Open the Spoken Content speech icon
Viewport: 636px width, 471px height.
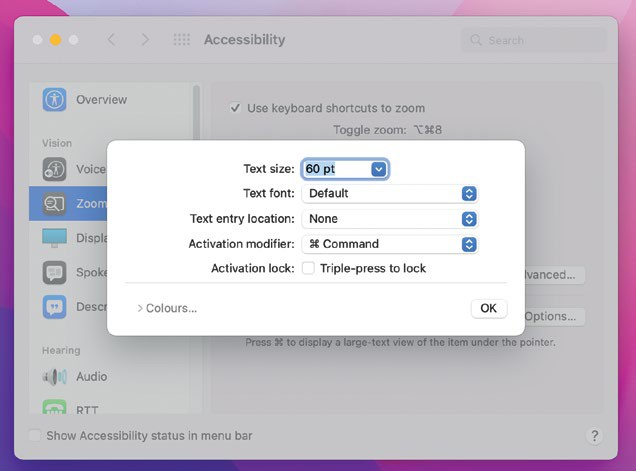[x=54, y=272]
